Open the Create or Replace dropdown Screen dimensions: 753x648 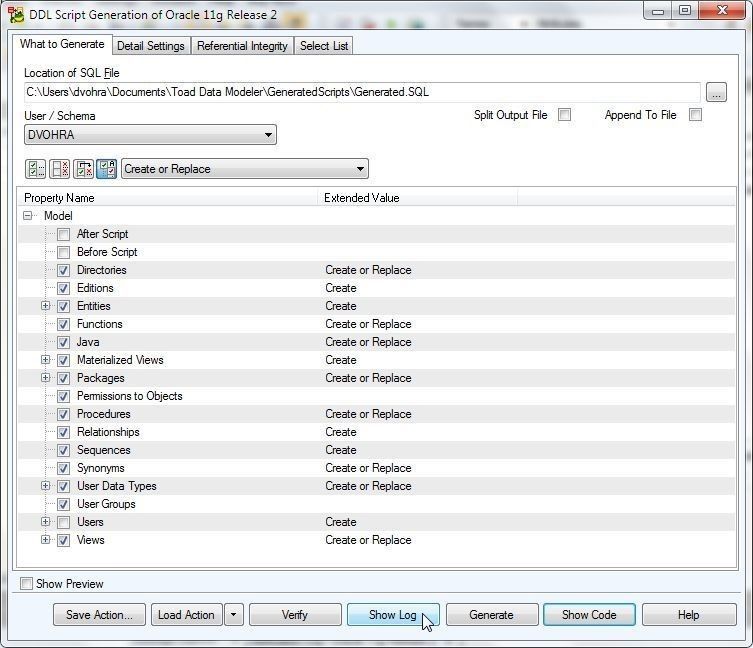click(x=245, y=169)
